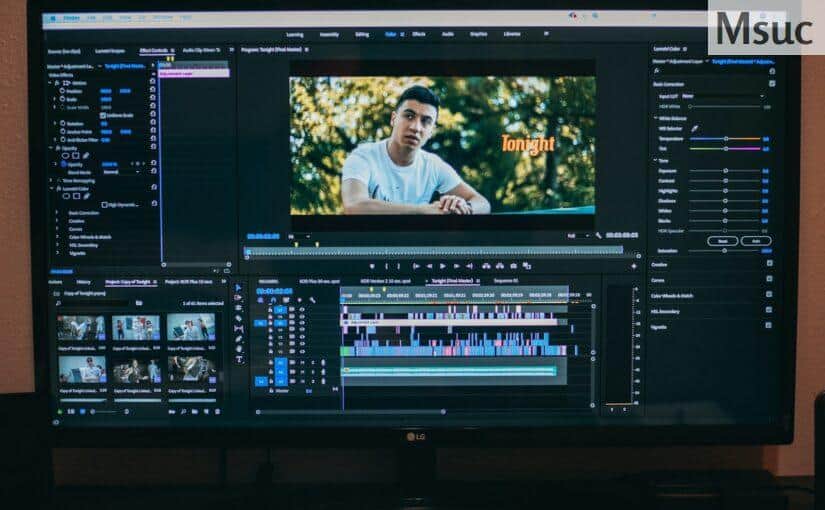Expand Creative in Effect Controls
This screenshot has width=825, height=510.
pos(57,221)
